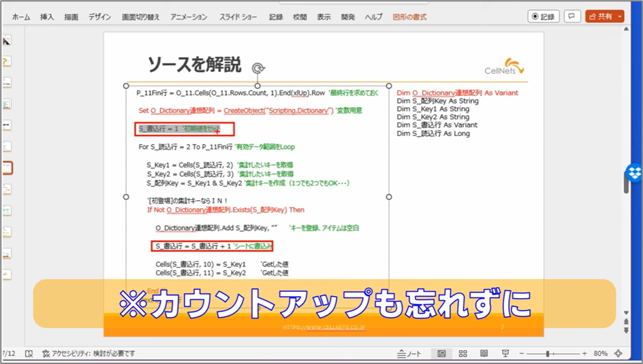Click the zoom slider handle
The image size is (643, 364).
point(548,354)
